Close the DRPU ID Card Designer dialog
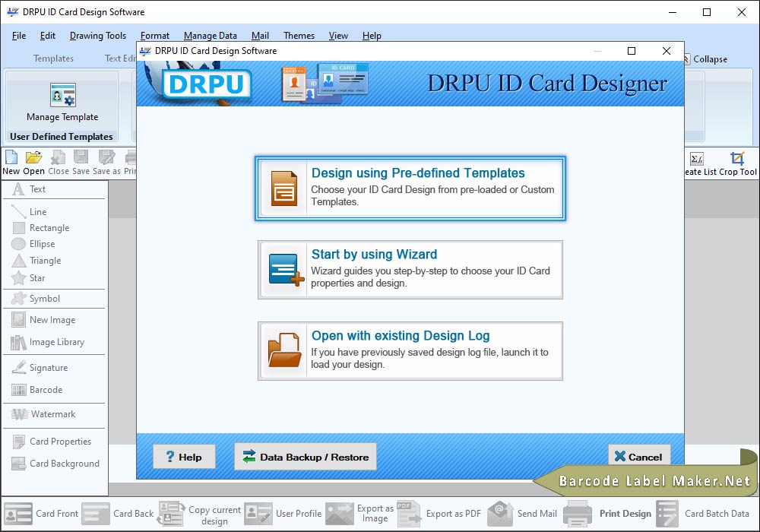This screenshot has width=760, height=532. 667,51
